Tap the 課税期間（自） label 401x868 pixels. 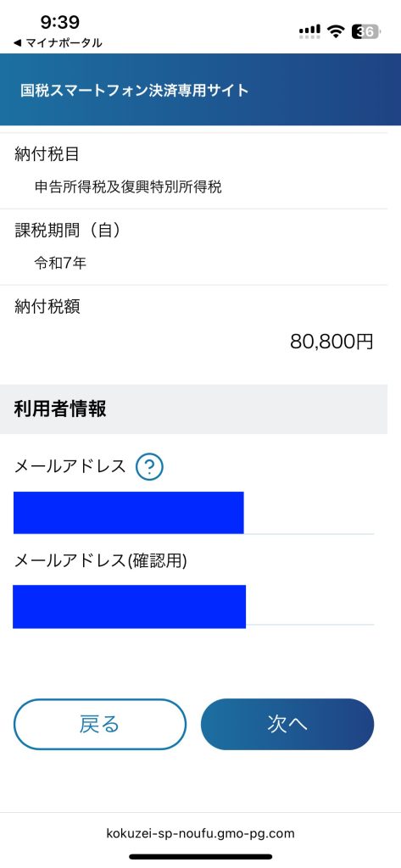[68, 231]
